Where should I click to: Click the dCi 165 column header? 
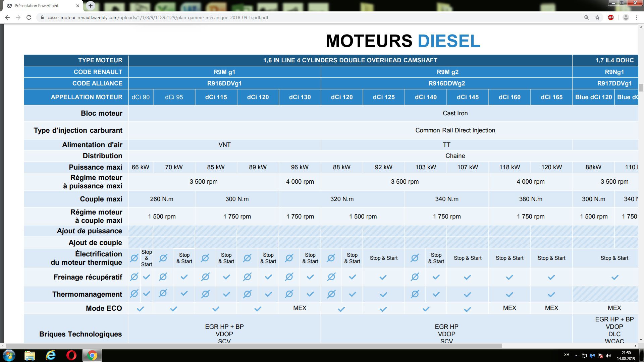tap(551, 97)
